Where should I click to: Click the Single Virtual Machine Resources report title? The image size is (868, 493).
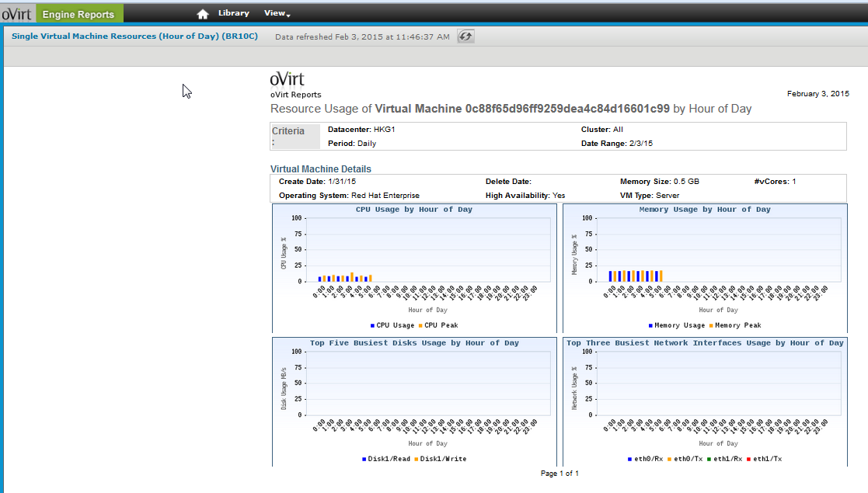click(x=134, y=36)
